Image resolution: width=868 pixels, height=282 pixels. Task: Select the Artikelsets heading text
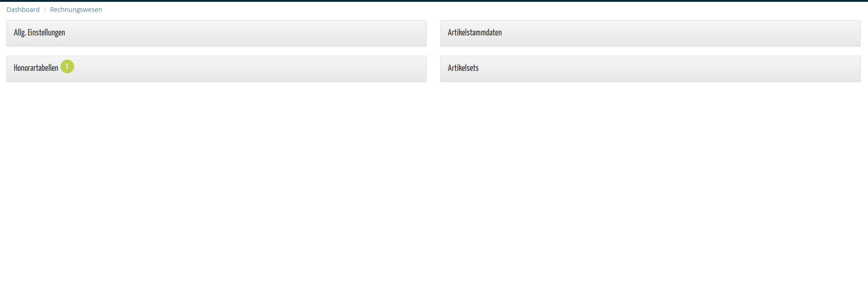click(x=463, y=68)
